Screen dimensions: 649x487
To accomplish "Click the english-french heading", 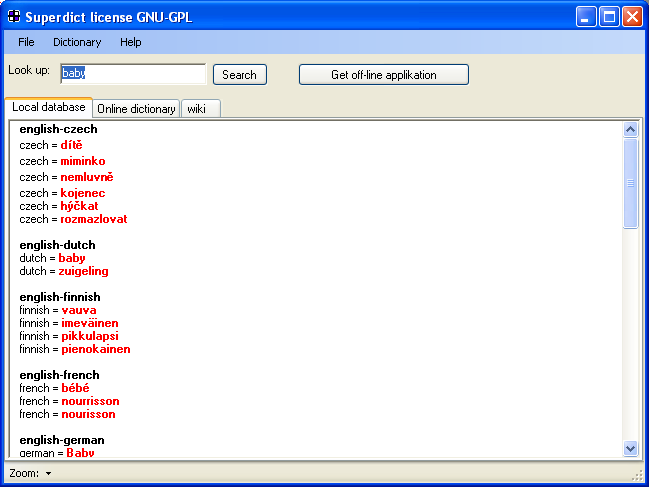I will pos(60,375).
